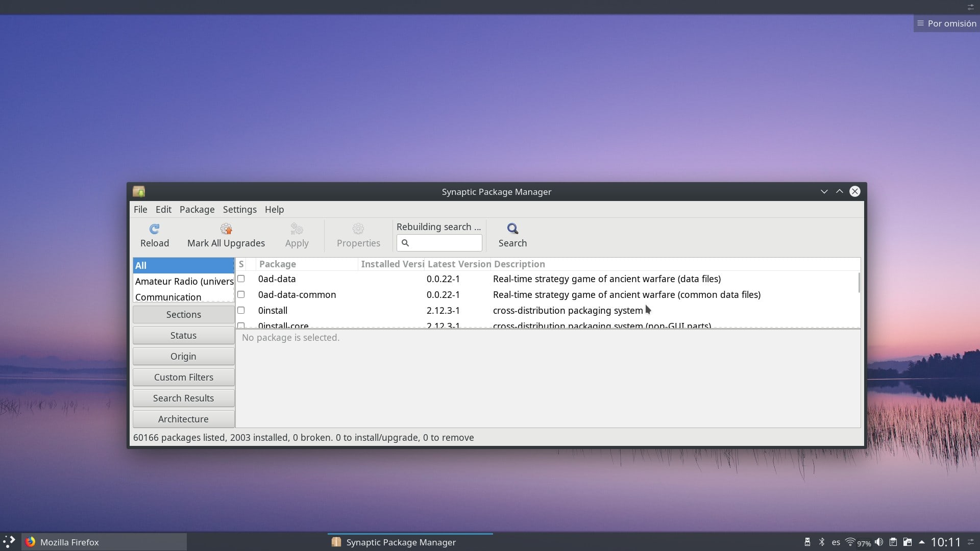Image resolution: width=980 pixels, height=551 pixels.
Task: Click inside the search text field
Action: point(444,243)
